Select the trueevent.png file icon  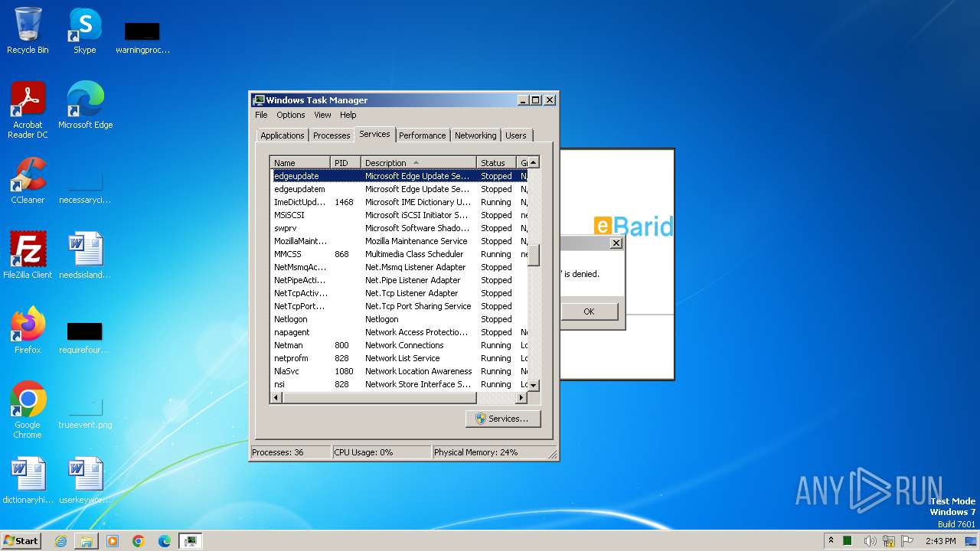[x=85, y=412]
